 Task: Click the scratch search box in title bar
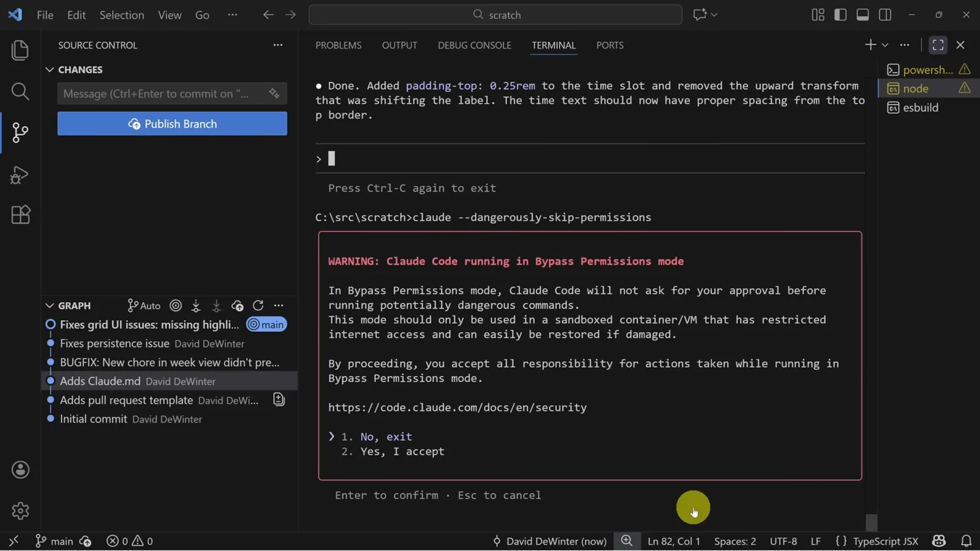pyautogui.click(x=495, y=15)
